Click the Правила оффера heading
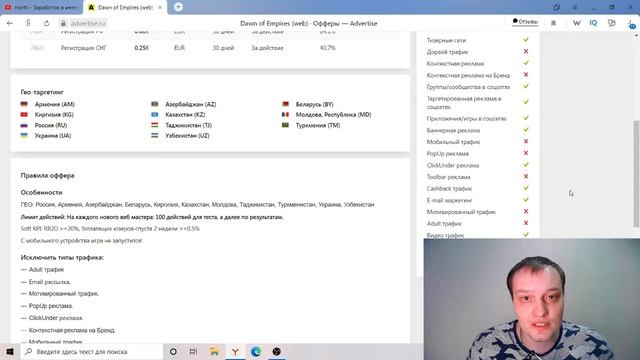This screenshot has width=640, height=360. (x=47, y=176)
